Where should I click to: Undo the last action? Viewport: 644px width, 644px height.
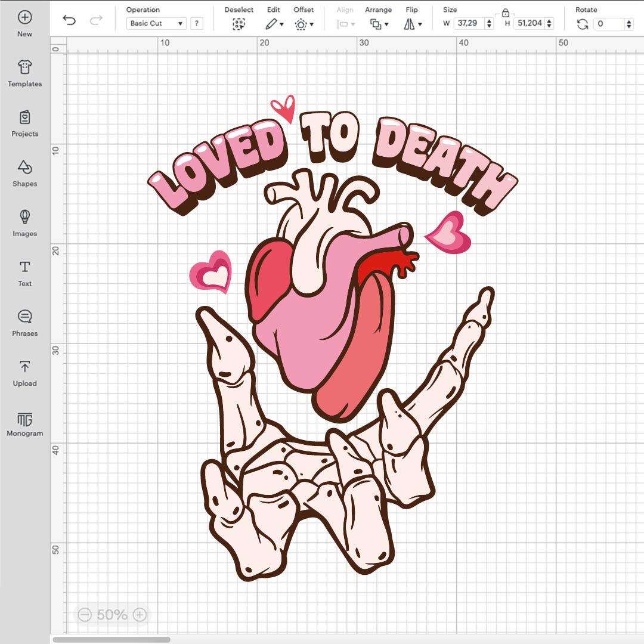69,20
